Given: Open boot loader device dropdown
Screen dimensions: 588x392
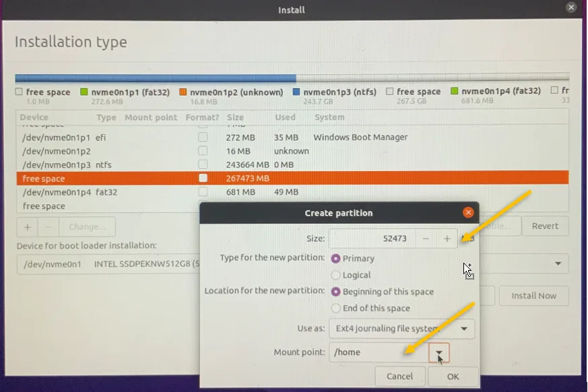Looking at the screenshot, I should click(x=558, y=264).
